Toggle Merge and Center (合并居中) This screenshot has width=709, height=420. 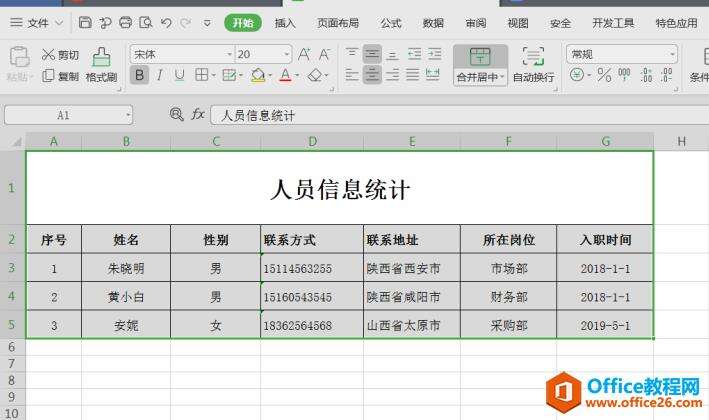click(480, 65)
